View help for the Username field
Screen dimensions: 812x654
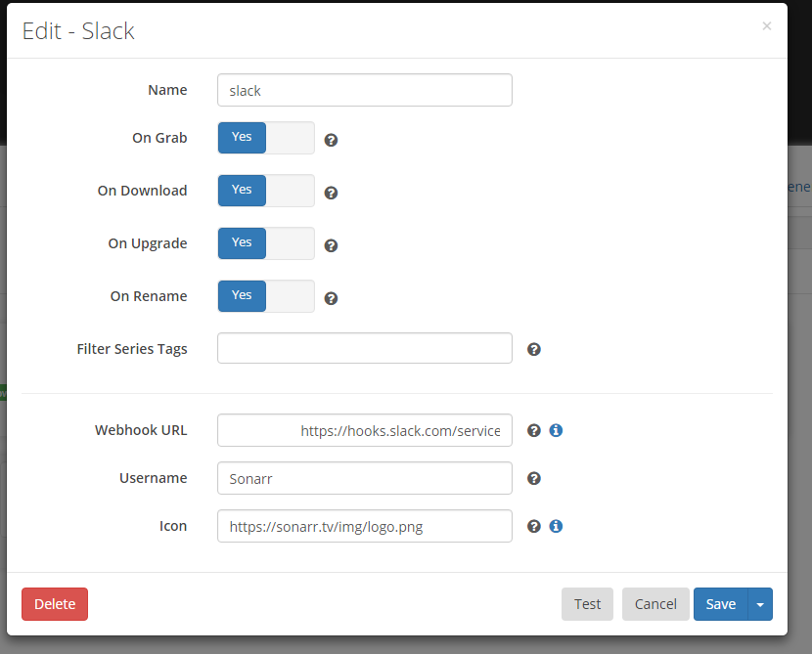tap(533, 478)
